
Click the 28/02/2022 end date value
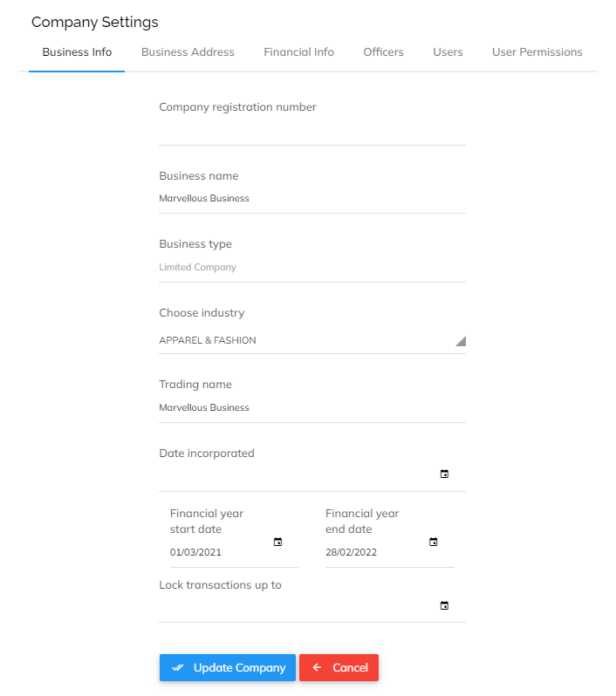(351, 552)
